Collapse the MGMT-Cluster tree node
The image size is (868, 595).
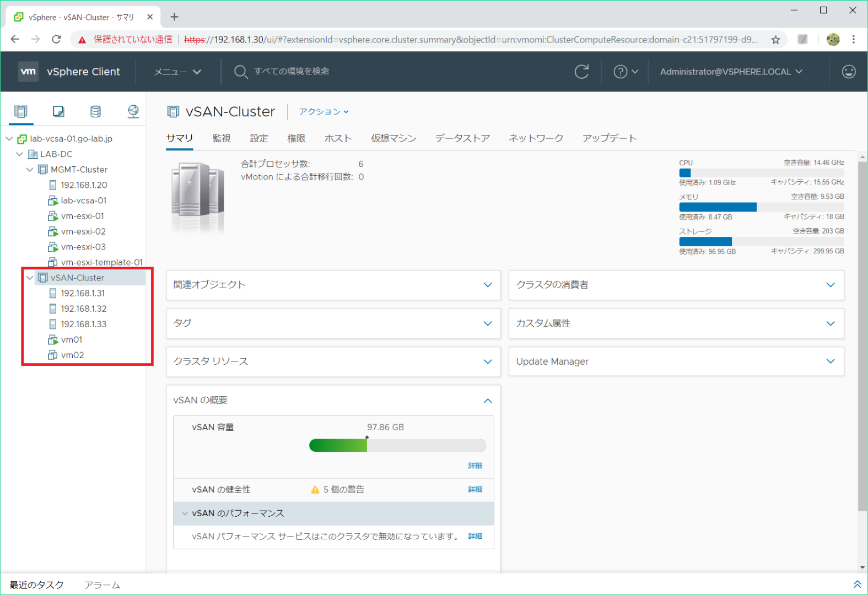30,170
